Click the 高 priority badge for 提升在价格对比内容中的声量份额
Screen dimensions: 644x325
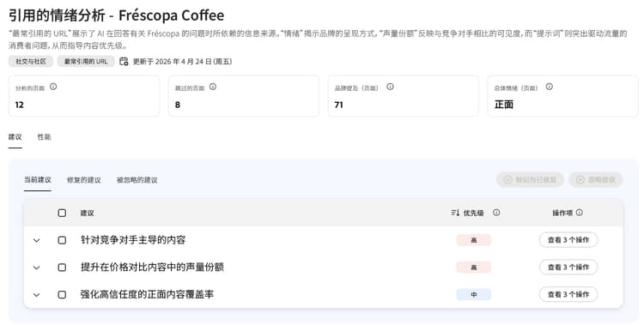click(x=473, y=268)
